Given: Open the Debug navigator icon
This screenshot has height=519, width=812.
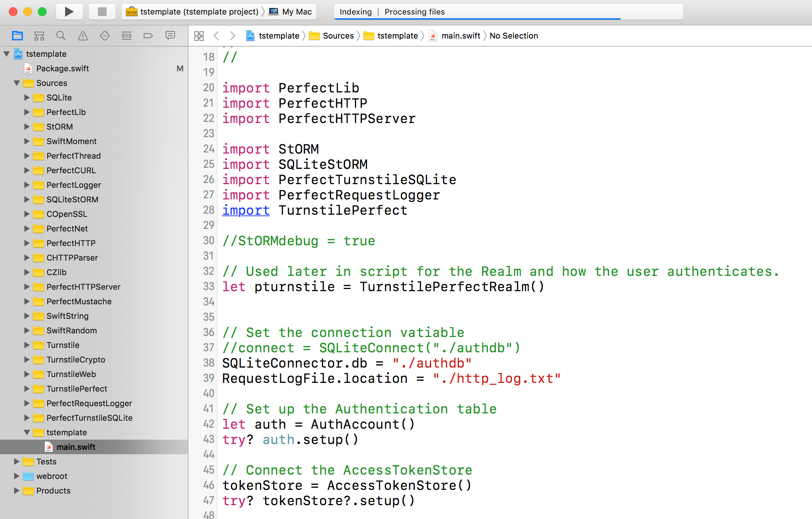Looking at the screenshot, I should pyautogui.click(x=127, y=36).
